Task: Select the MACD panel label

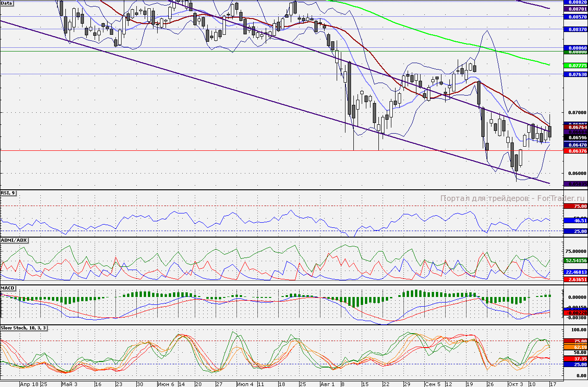Action: tap(8, 288)
